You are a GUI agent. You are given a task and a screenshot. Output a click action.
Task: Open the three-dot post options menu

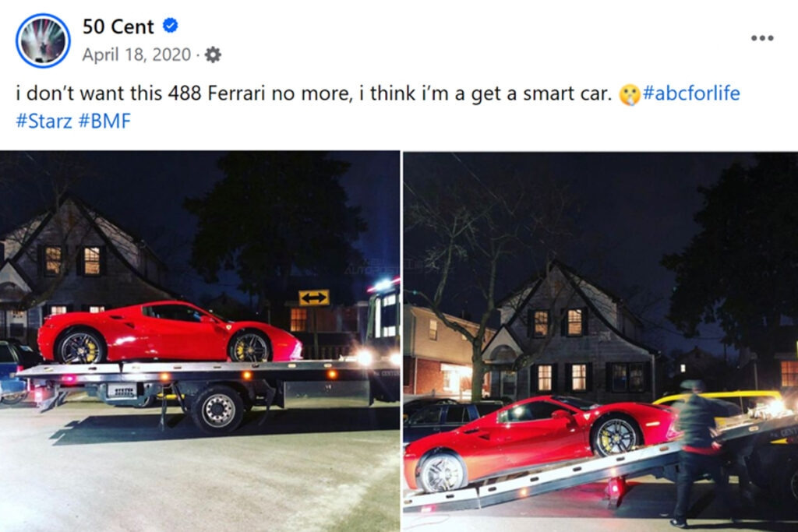[x=762, y=38]
